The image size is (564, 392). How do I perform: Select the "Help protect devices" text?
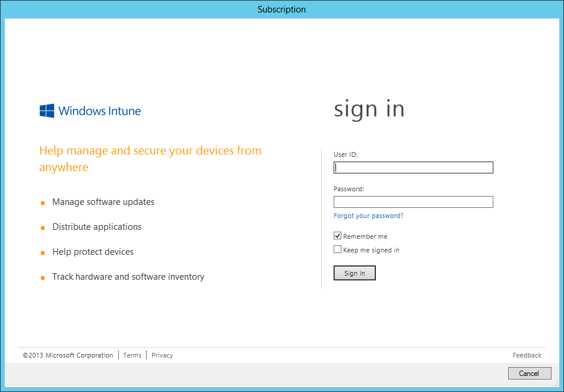(x=93, y=252)
